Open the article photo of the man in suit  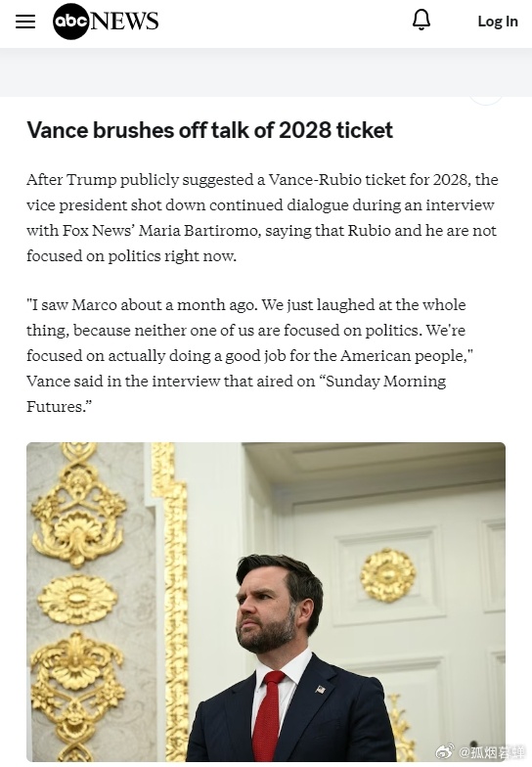266,603
